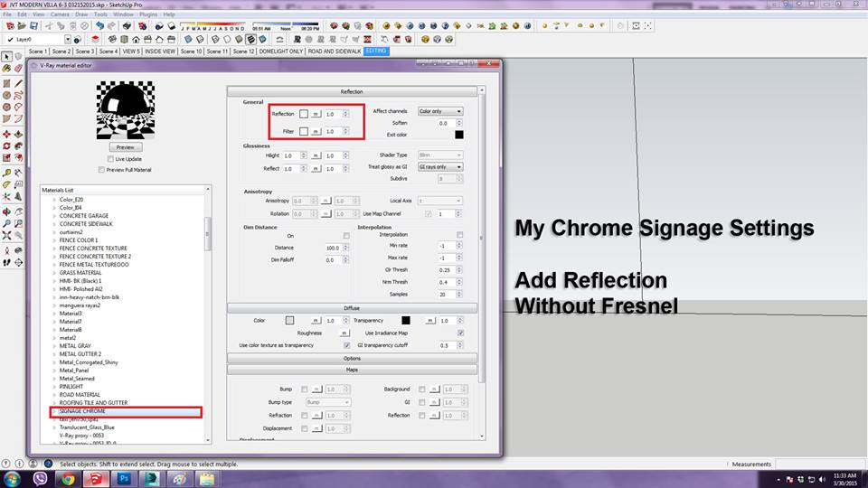Click the Windows Start button

tap(12, 479)
